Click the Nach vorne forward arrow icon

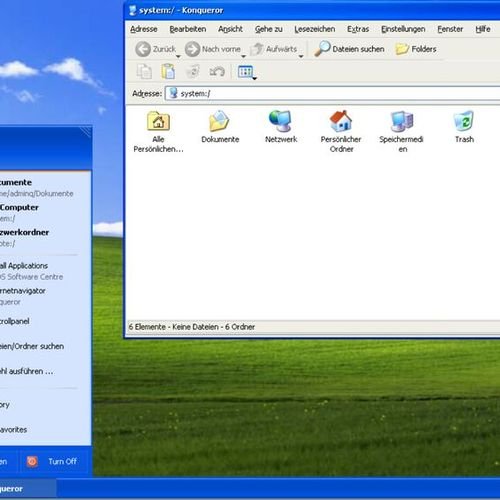tap(192, 49)
